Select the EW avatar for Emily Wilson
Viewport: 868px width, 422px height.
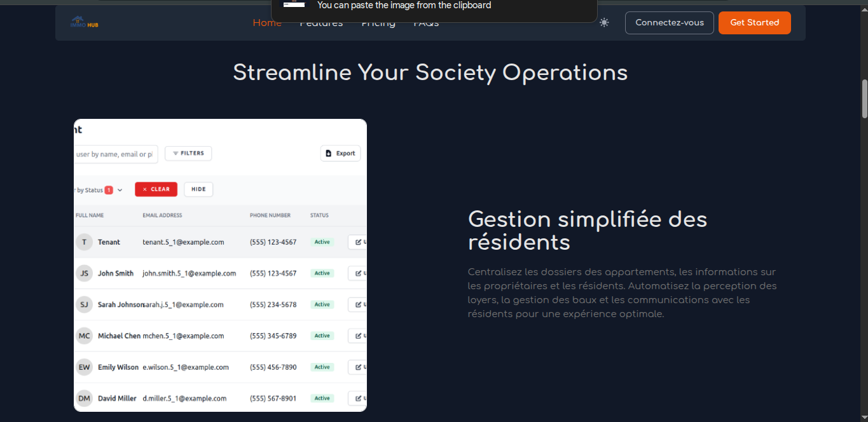[x=84, y=367]
